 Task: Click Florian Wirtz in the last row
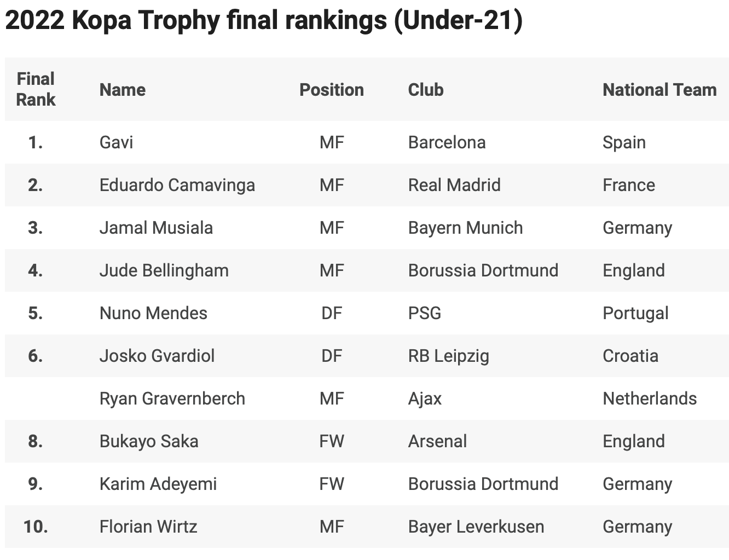148,527
